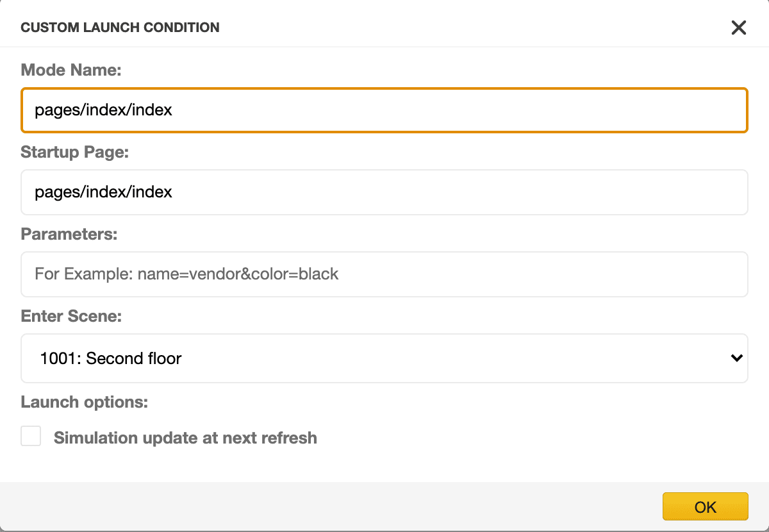The width and height of the screenshot is (769, 532).
Task: Close the Custom Launch Condition dialog
Action: coord(739,28)
